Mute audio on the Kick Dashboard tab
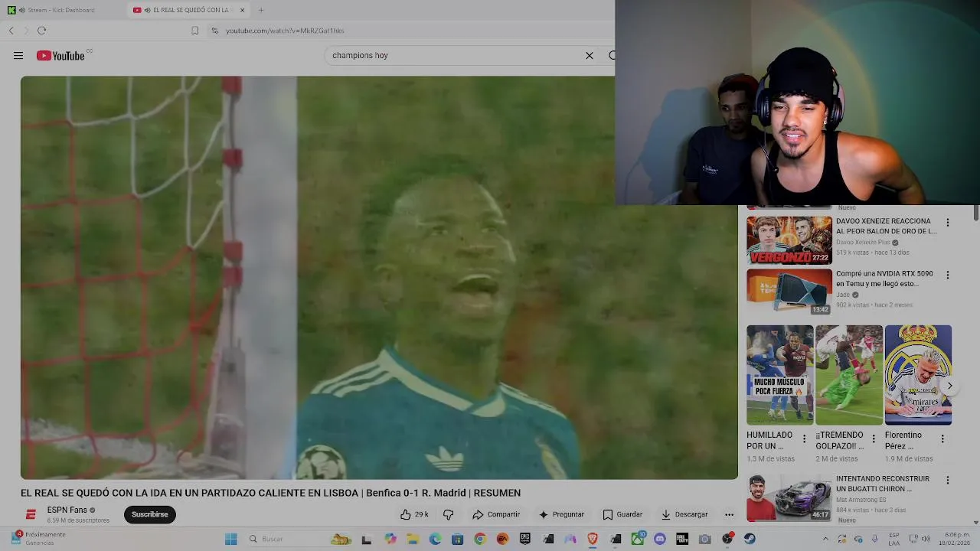Viewport: 980px width, 551px height. pyautogui.click(x=21, y=10)
